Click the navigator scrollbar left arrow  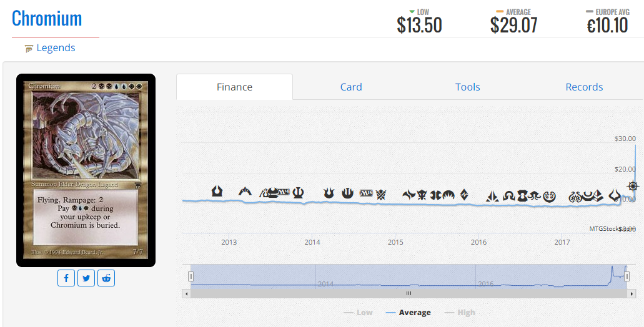187,293
